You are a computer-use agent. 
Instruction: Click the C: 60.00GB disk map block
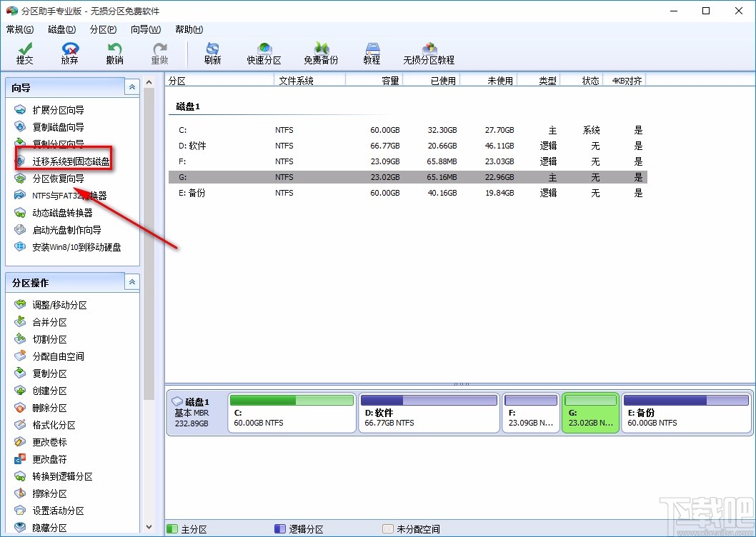point(292,413)
